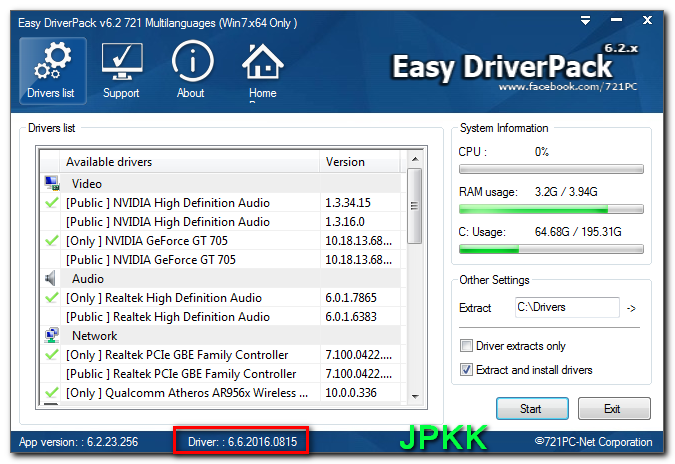Viewport: 675px width, 464px height.
Task: Click the C: Usage progress bar
Action: tap(550, 249)
